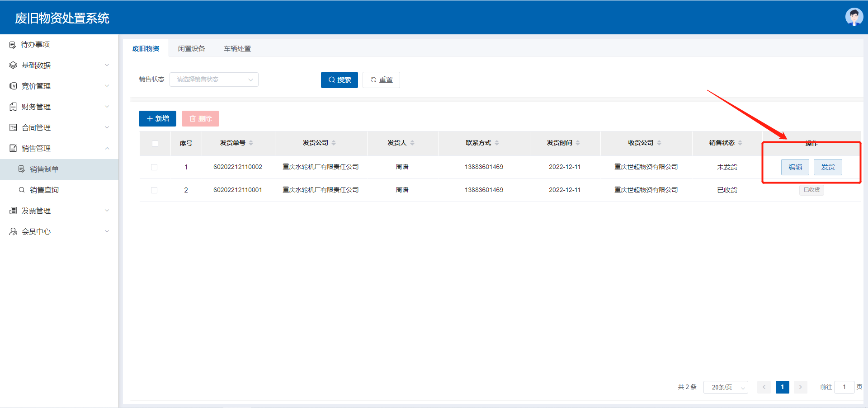Click the page jump input field
Viewport: 868px width, 408px height.
coord(844,387)
